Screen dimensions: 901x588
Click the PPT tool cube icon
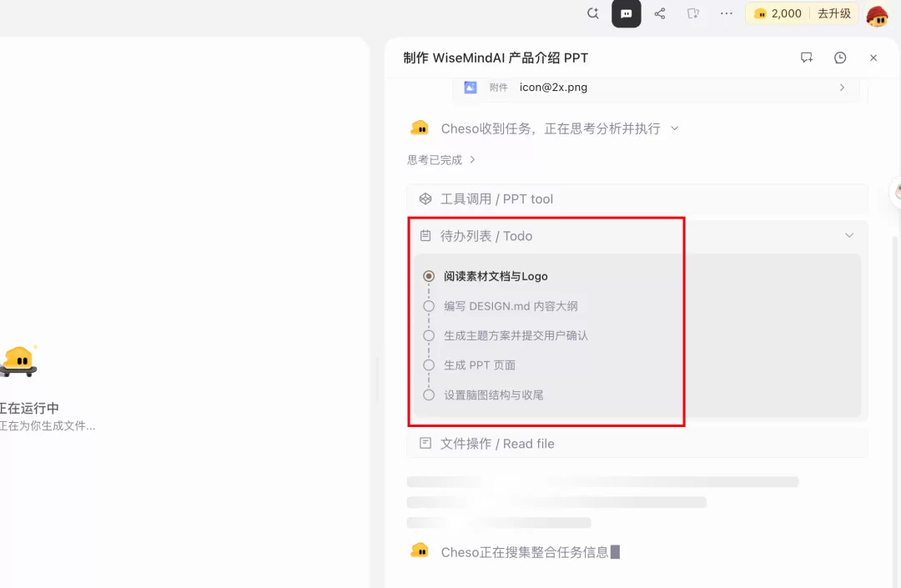tap(425, 199)
